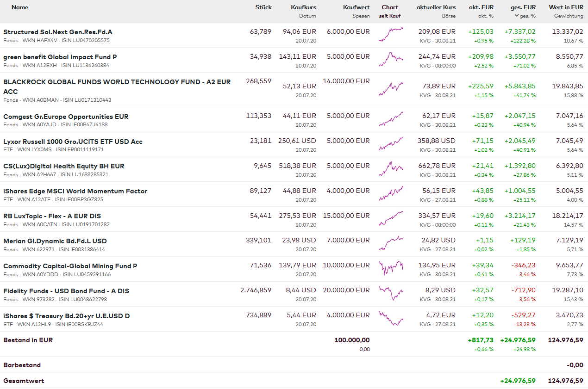Select iShares Edge MSCI World Momentum Factor
The height and width of the screenshot is (389, 588).
75,191
